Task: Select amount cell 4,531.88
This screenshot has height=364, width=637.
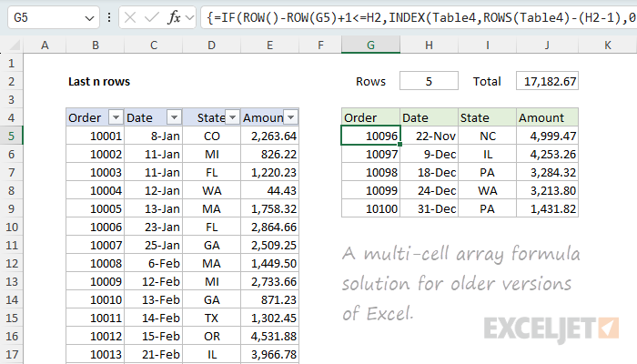Action: click(269, 337)
